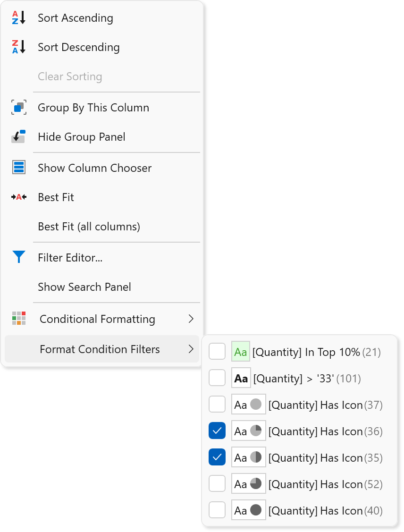Image resolution: width=404 pixels, height=532 pixels.
Task: Click the Group By This Column icon
Action: point(18,108)
